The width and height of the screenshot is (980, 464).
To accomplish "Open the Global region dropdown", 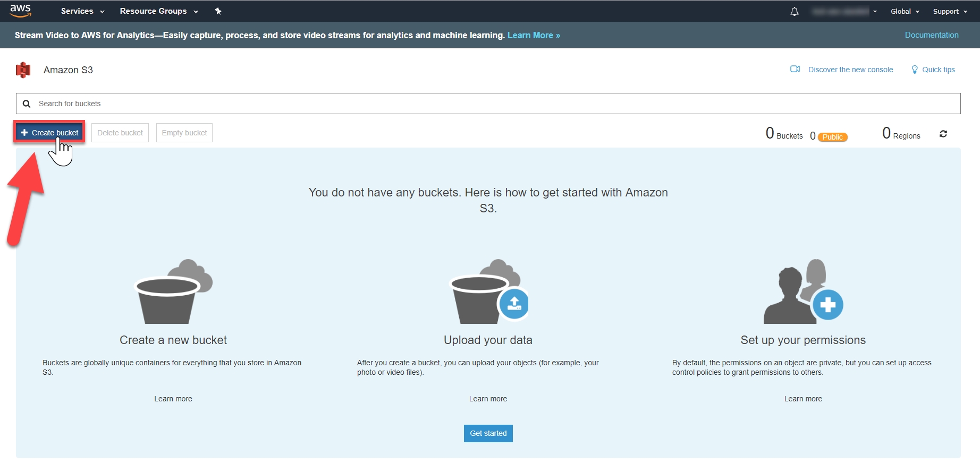I will pyautogui.click(x=905, y=11).
